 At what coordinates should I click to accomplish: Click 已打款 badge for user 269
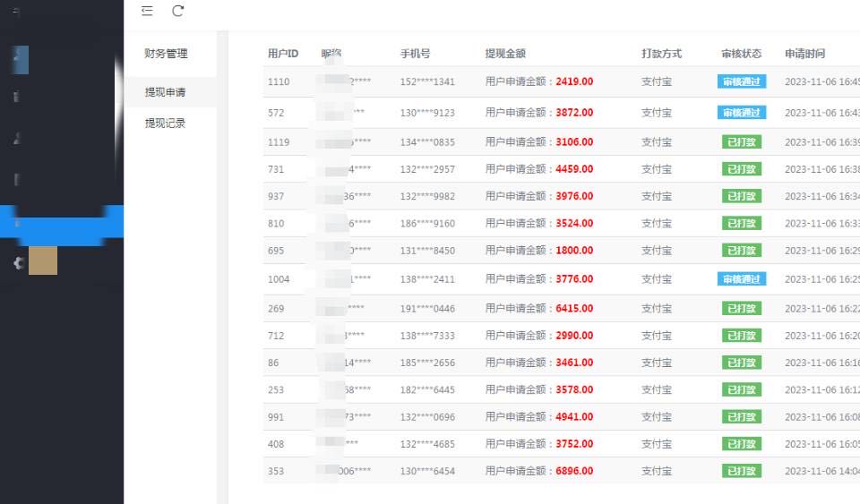coord(742,309)
